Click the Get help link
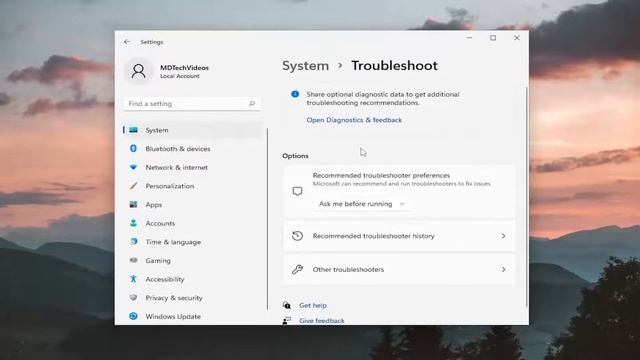The width and height of the screenshot is (640, 360). click(313, 305)
